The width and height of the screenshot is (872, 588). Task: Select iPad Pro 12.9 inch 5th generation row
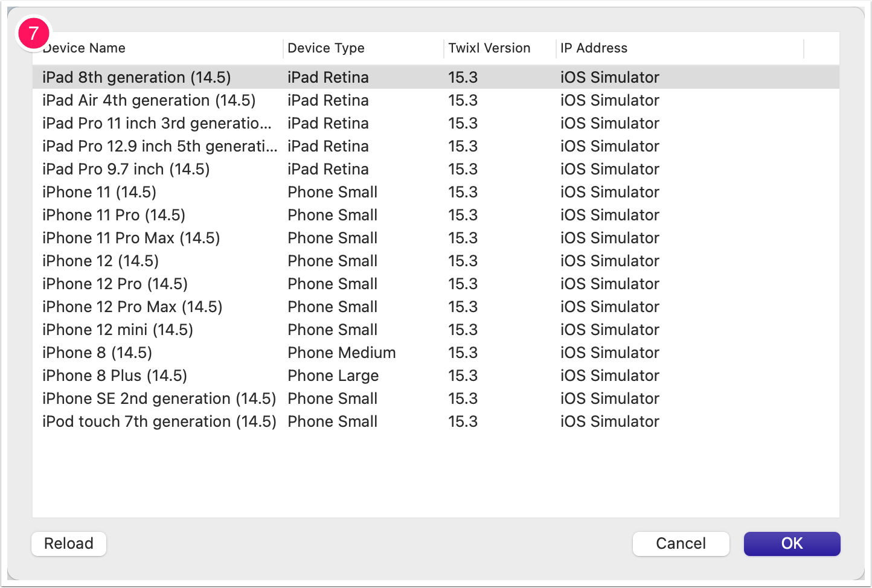coord(435,146)
